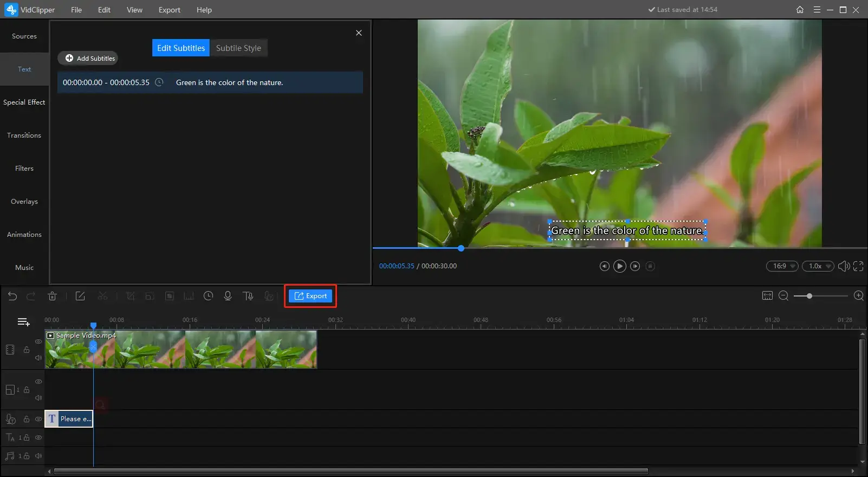The height and width of the screenshot is (477, 868).
Task: Open the Animations sidebar panel
Action: [24, 235]
